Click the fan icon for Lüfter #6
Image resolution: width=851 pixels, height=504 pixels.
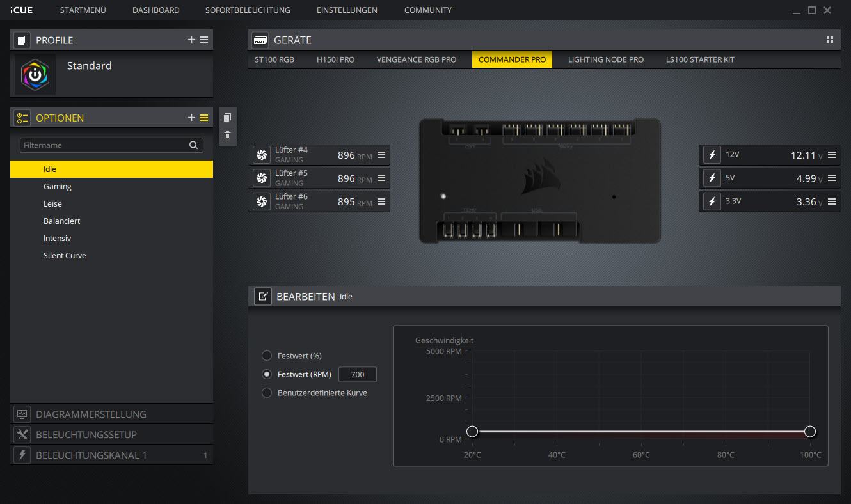pyautogui.click(x=260, y=201)
